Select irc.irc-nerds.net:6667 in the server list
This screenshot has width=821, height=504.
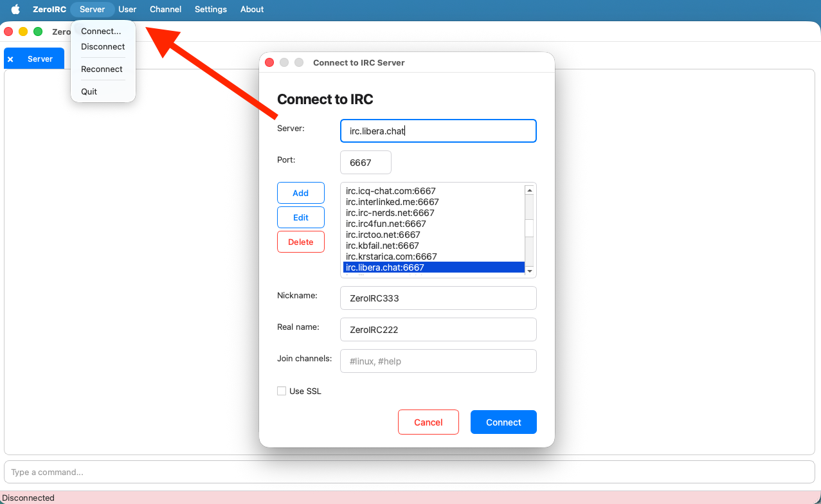[x=434, y=213]
